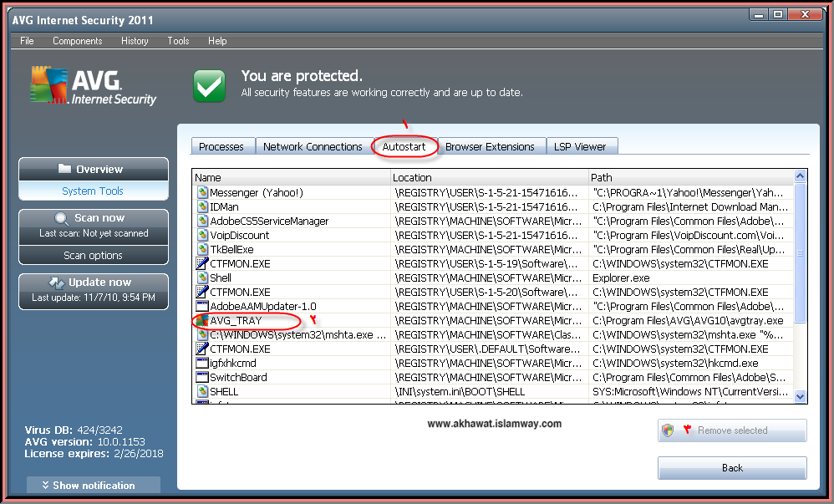Start a scan with Scan now

[x=94, y=226]
